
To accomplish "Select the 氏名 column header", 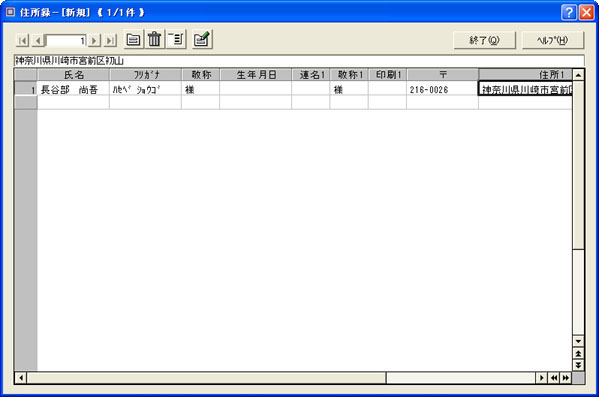I will click(x=73, y=75).
